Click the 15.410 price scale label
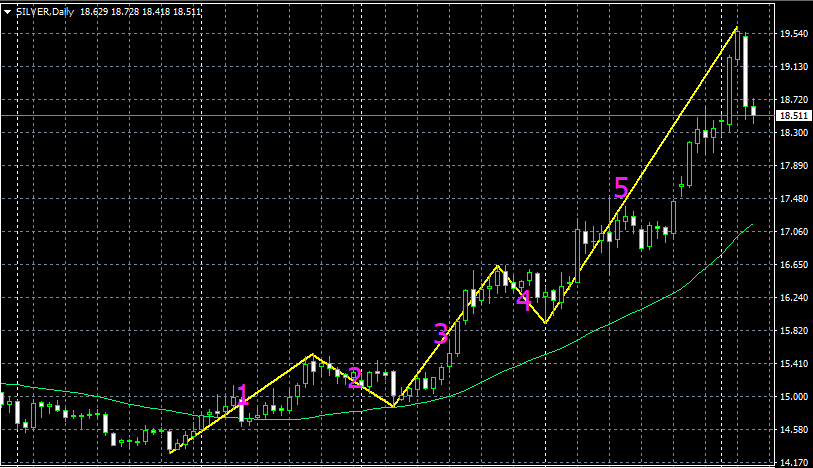 (x=794, y=363)
